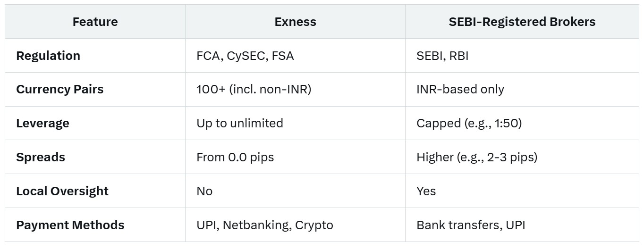The image size is (644, 250).
Task: Select the Spreads row label
Action: pos(41,157)
